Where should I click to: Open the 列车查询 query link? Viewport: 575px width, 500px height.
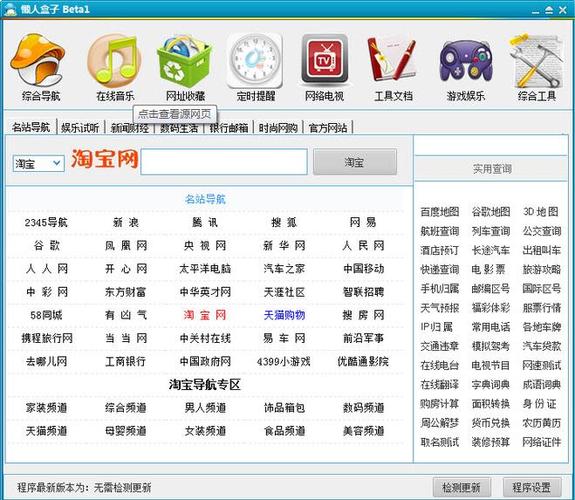pyautogui.click(x=491, y=231)
